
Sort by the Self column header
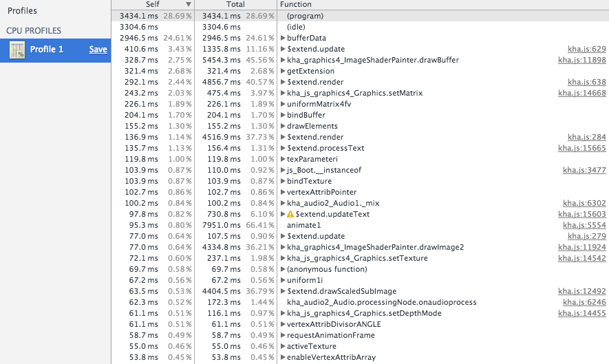[153, 4]
